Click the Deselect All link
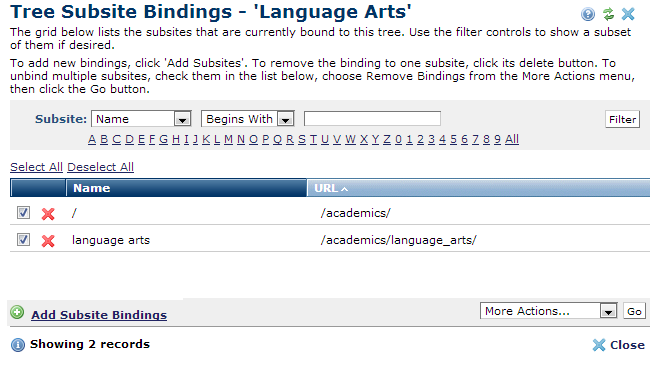This screenshot has width=654, height=369. pos(101,167)
